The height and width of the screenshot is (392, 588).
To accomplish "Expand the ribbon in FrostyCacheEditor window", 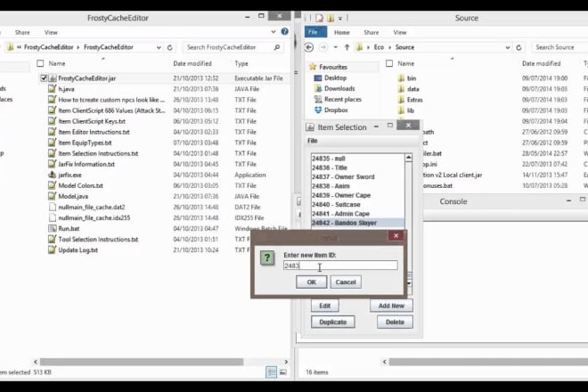I will (274, 32).
